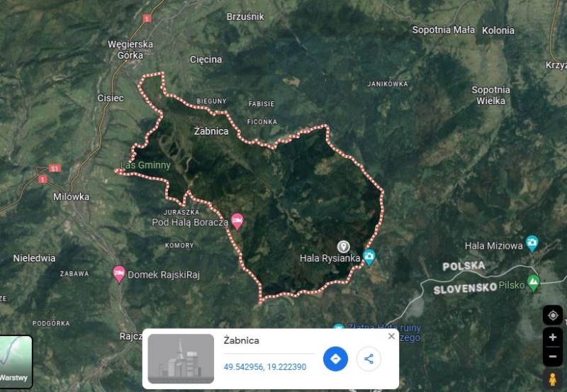Click the Hala Miziowa camera marker
The width and height of the screenshot is (567, 392).
pyautogui.click(x=532, y=243)
